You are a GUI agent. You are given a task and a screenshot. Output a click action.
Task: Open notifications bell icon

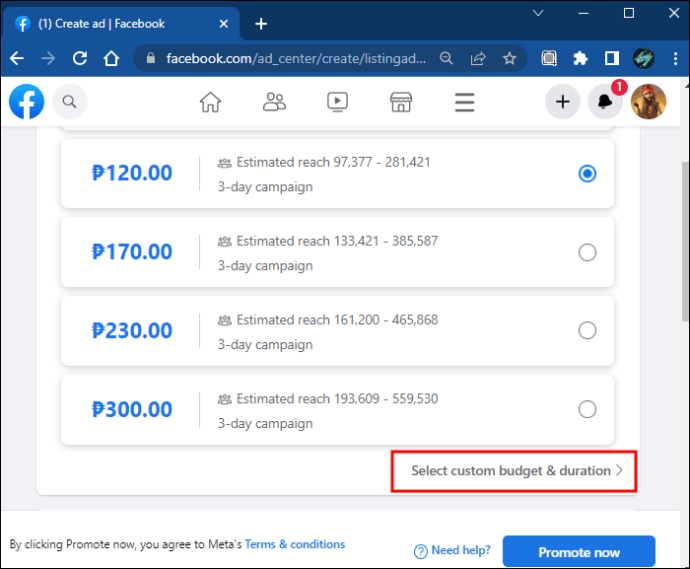pos(605,102)
